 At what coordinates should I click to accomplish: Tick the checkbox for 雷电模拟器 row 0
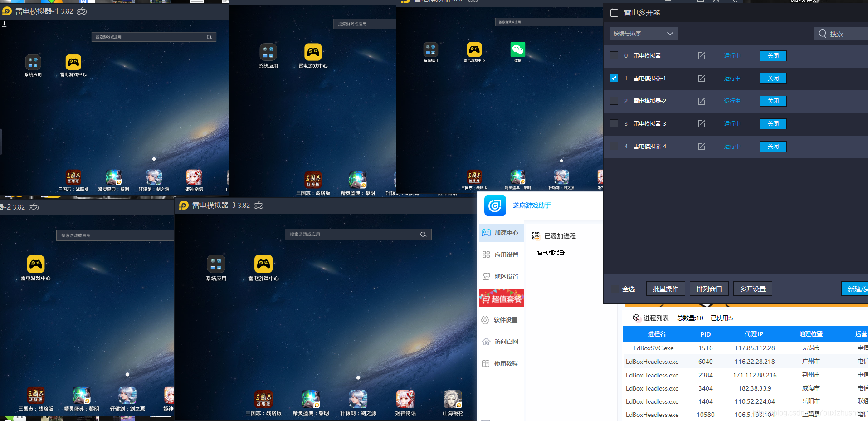point(614,55)
